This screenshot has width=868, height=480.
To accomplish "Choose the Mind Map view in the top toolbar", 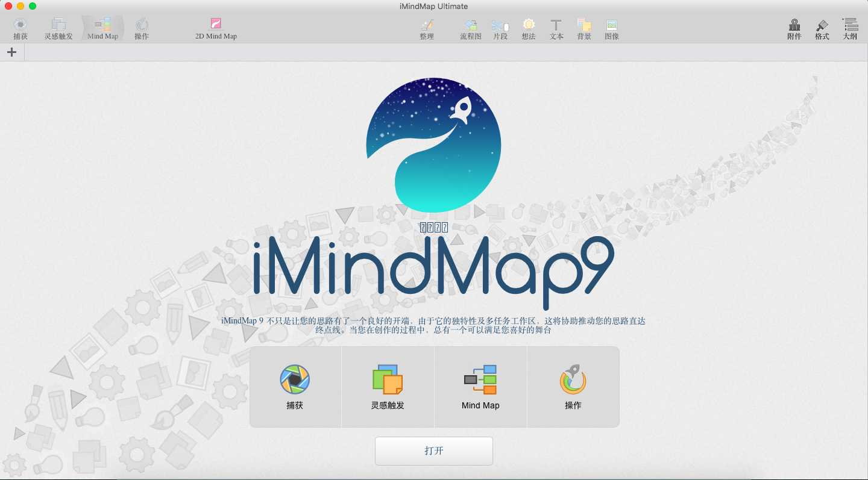I will [102, 29].
